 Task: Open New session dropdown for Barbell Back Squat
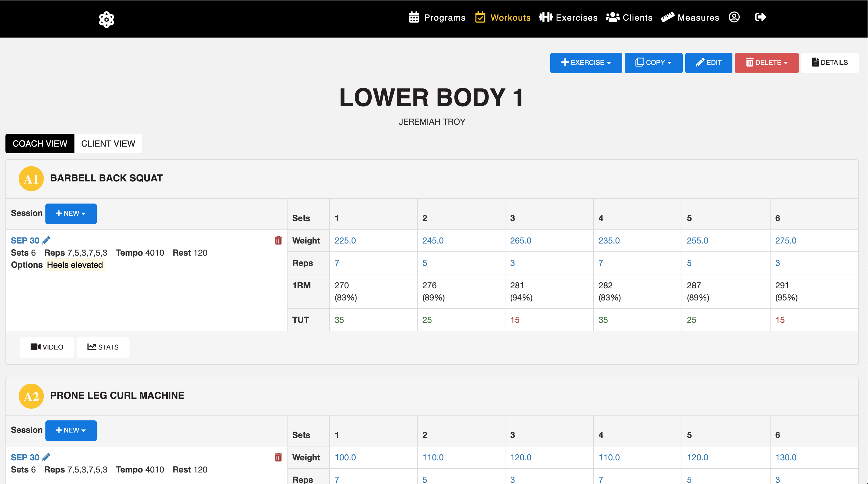tap(71, 214)
